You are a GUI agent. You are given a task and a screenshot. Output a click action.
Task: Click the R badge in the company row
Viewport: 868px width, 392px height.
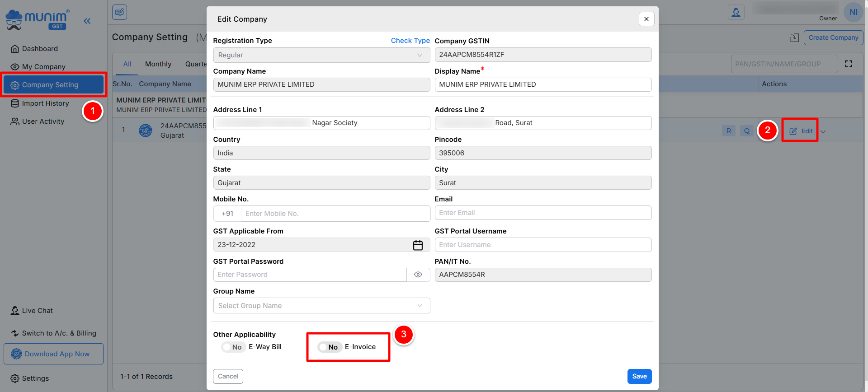pos(729,131)
